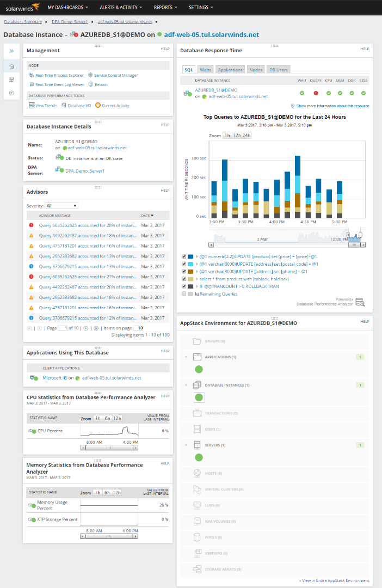Screen dimensions: 382x588
Task: Open Help for Management panel
Action: tap(165, 49)
